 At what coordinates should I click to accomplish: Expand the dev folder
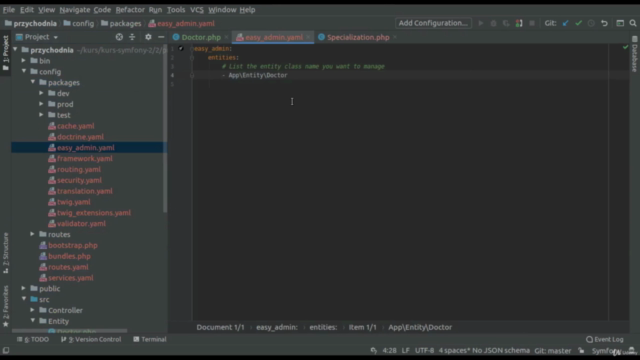point(41,93)
